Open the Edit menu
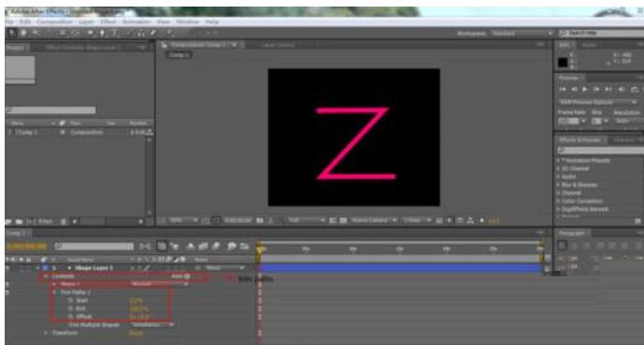Screen dimensions: 644x345 pos(25,22)
